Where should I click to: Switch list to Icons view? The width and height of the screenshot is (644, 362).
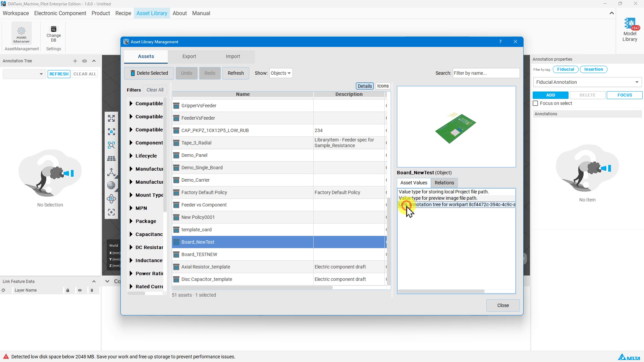point(383,86)
